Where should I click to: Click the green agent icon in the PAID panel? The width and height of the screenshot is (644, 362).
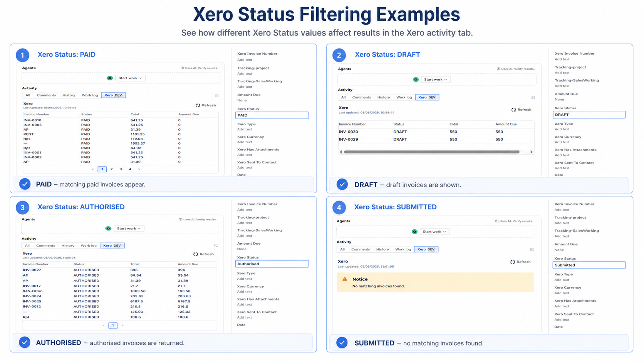pyautogui.click(x=110, y=78)
